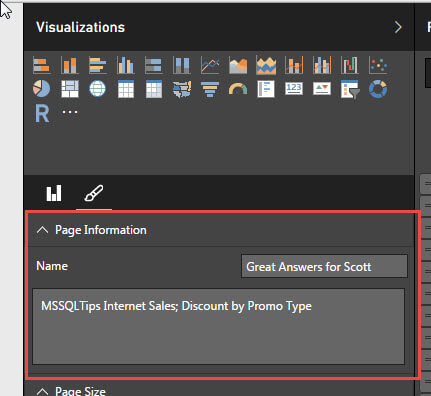Select the filled map visual

(x=182, y=89)
